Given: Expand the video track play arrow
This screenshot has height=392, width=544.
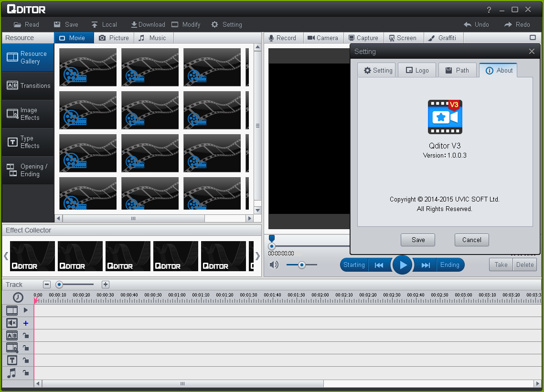Looking at the screenshot, I should coord(26,310).
